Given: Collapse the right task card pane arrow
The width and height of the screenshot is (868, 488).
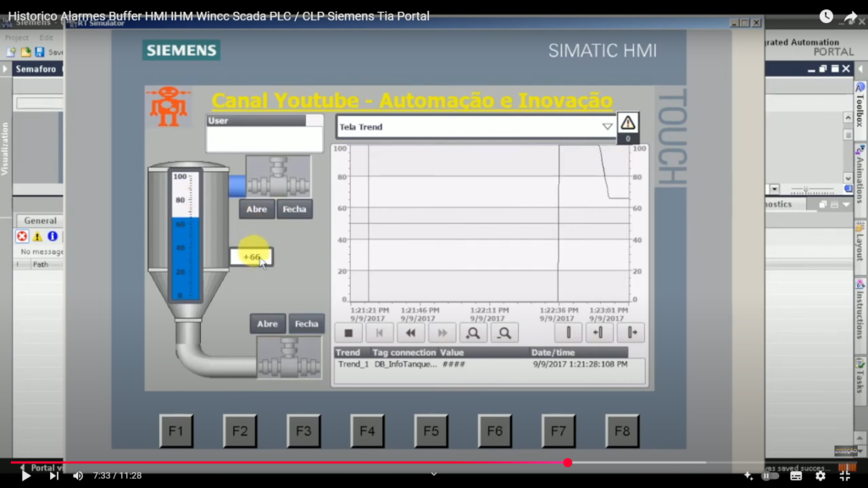Looking at the screenshot, I should (x=860, y=69).
